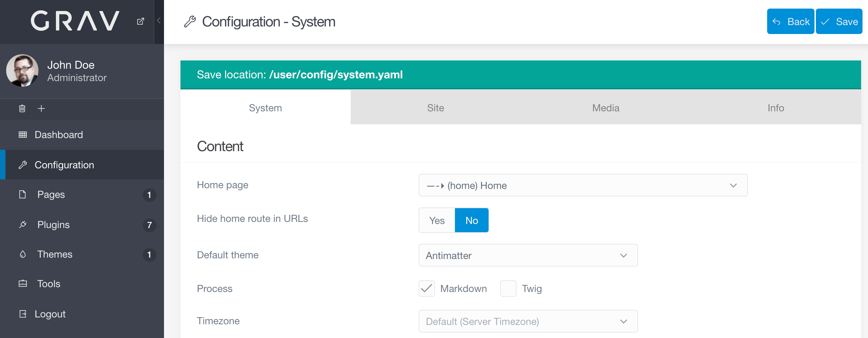Open the Home page dropdown
This screenshot has width=868, height=338.
(582, 185)
